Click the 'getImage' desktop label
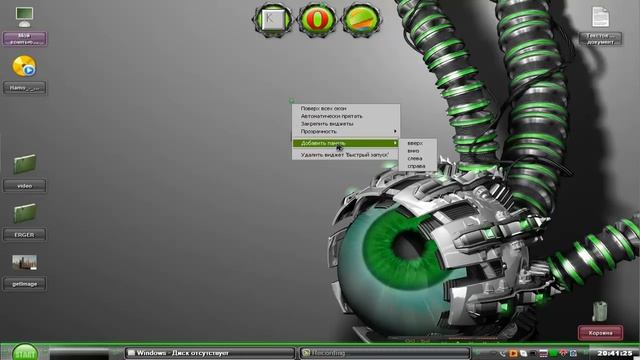Screen dimensions: 640x360 (x=24, y=284)
